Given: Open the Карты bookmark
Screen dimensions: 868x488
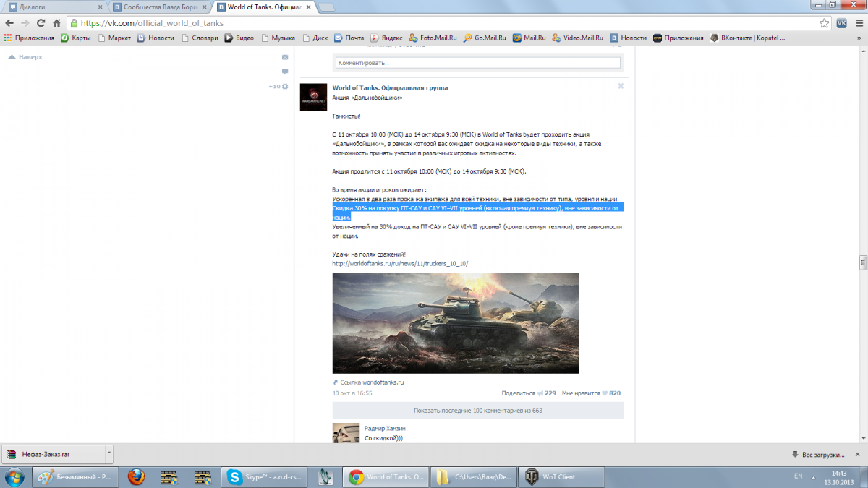Looking at the screenshot, I should tap(76, 38).
